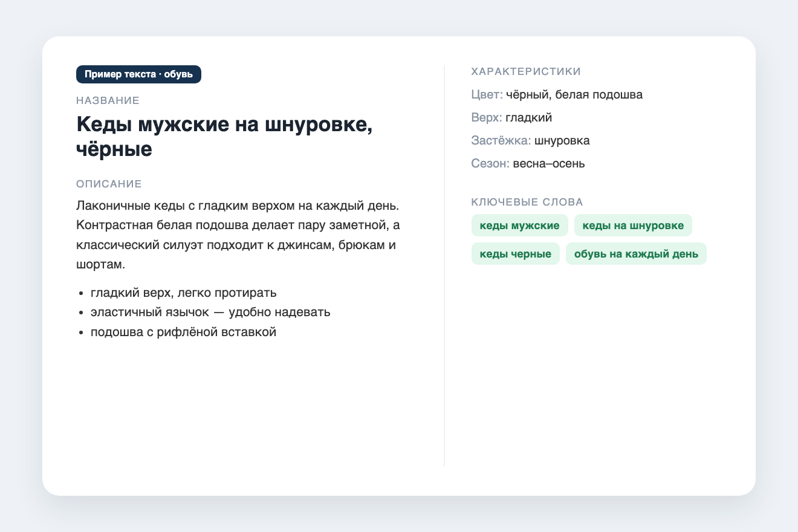798x532 pixels.
Task: Click the 'ХАРАКТЕРИСТИКИ' heading
Action: (x=526, y=71)
